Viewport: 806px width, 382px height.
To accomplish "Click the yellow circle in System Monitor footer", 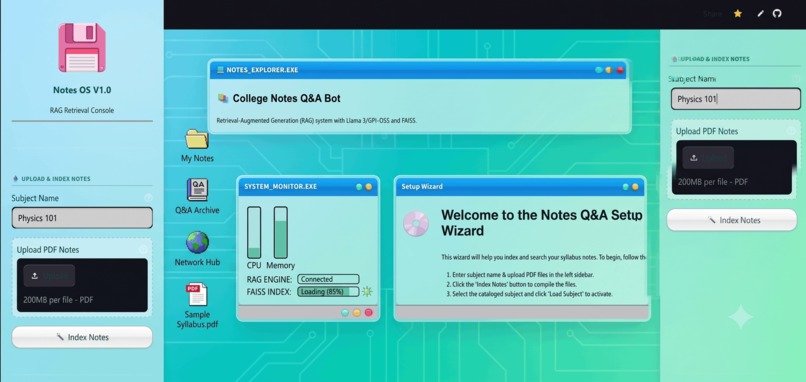I will [x=357, y=313].
